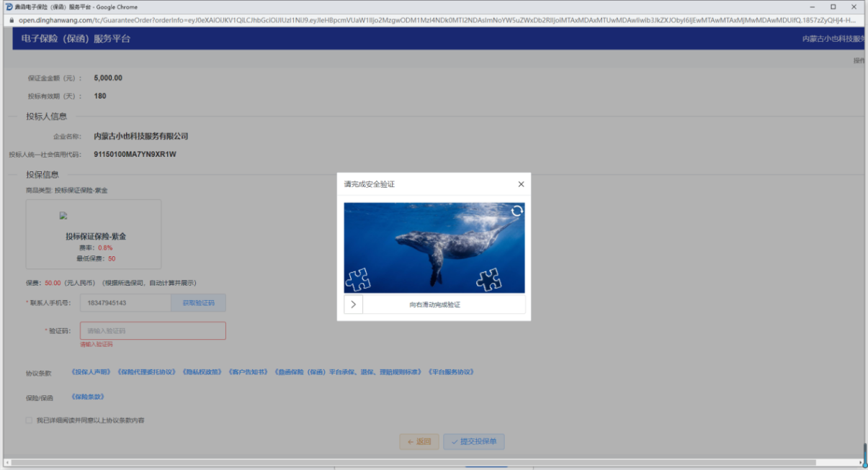Click the '提交投保单' submit button

[474, 441]
